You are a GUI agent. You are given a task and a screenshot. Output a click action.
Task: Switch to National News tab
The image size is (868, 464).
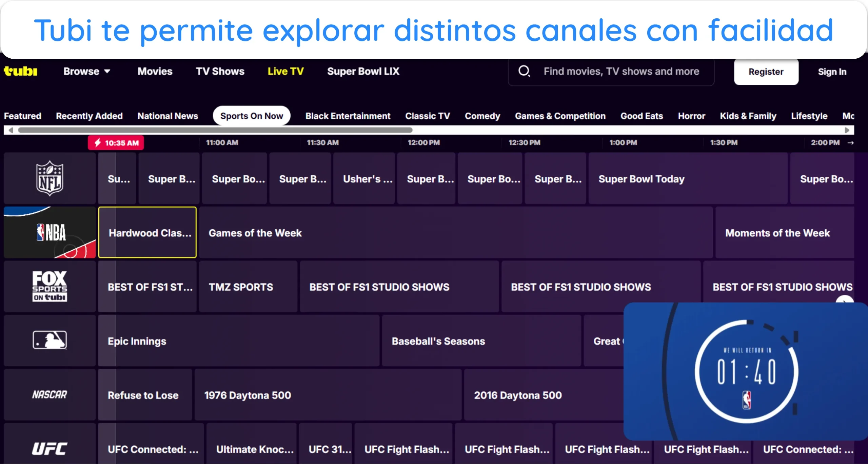point(167,116)
